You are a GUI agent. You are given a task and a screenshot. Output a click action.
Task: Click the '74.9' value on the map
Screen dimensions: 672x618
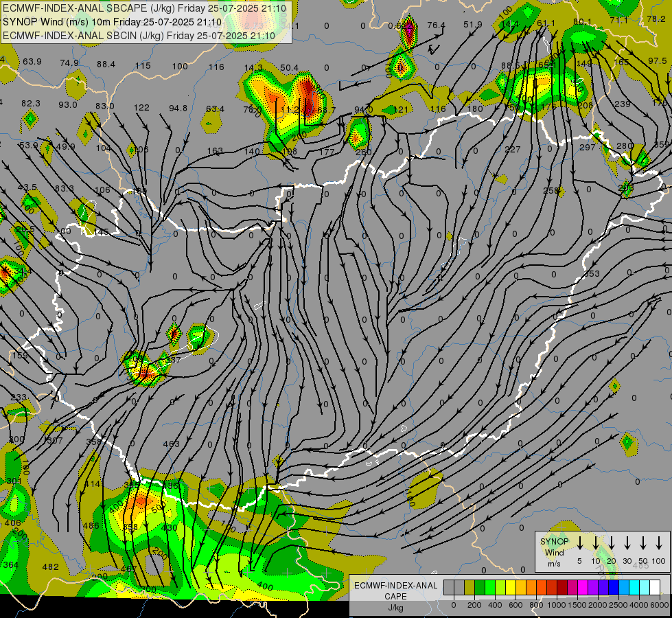tap(69, 63)
